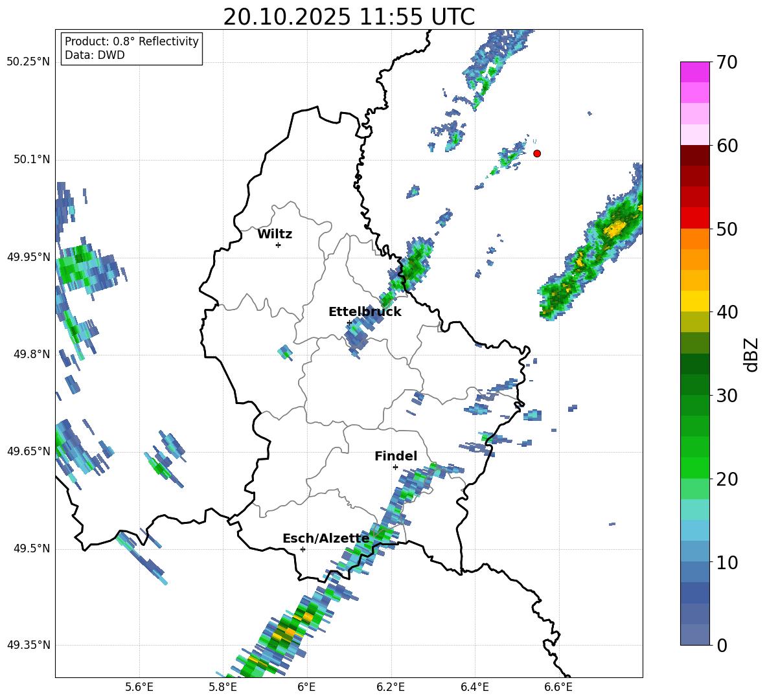The width and height of the screenshot is (767, 700).
Task: Click the colorbar tick label 30
Action: click(727, 396)
